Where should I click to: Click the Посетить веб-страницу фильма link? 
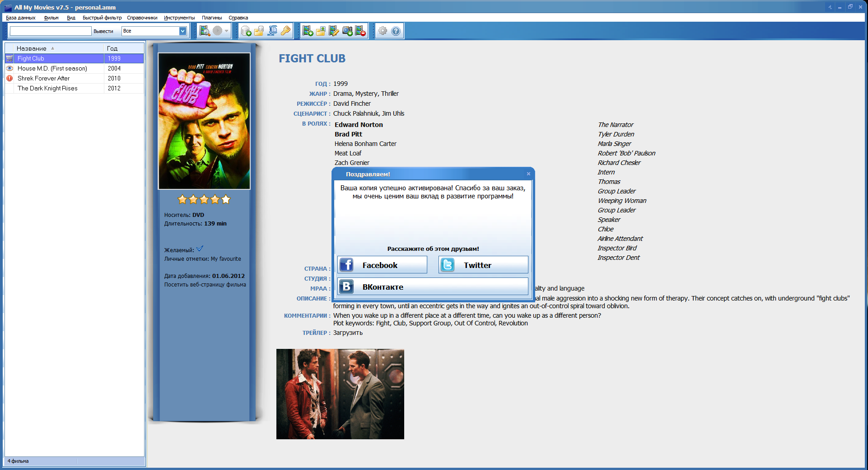(x=205, y=285)
